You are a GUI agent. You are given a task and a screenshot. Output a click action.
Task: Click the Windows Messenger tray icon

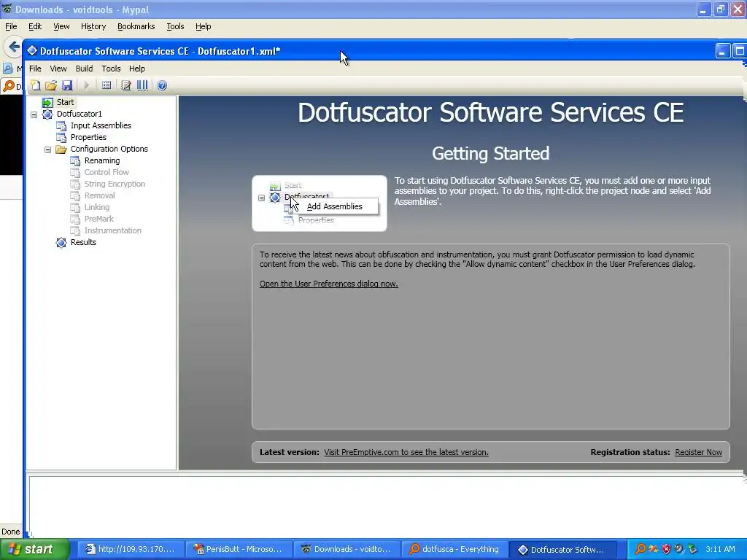tap(653, 549)
